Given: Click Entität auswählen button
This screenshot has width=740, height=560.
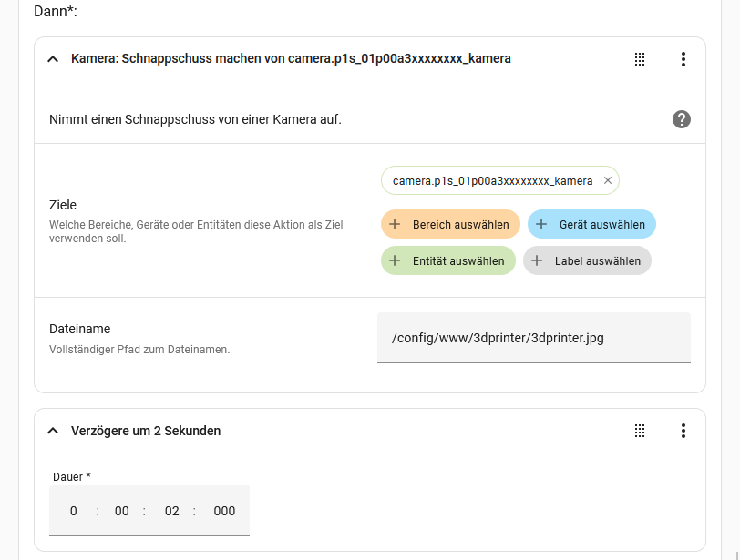Looking at the screenshot, I should click(447, 260).
